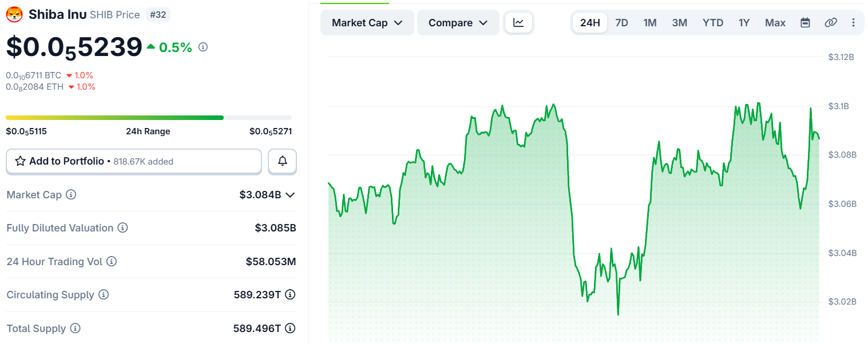
Task: Copy chart link icon
Action: pyautogui.click(x=831, y=23)
